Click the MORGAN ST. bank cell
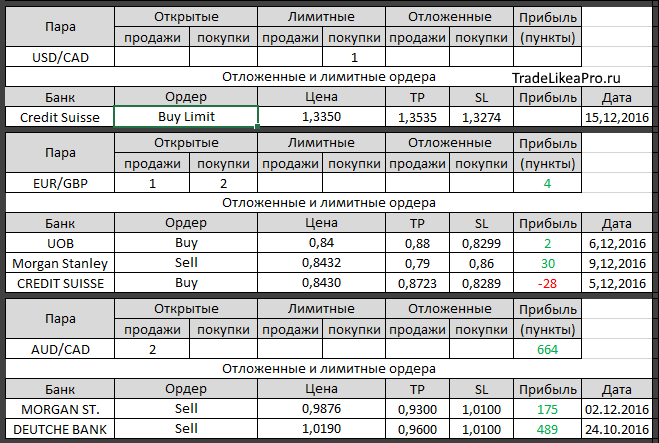The height and width of the screenshot is (443, 659). click(x=60, y=409)
